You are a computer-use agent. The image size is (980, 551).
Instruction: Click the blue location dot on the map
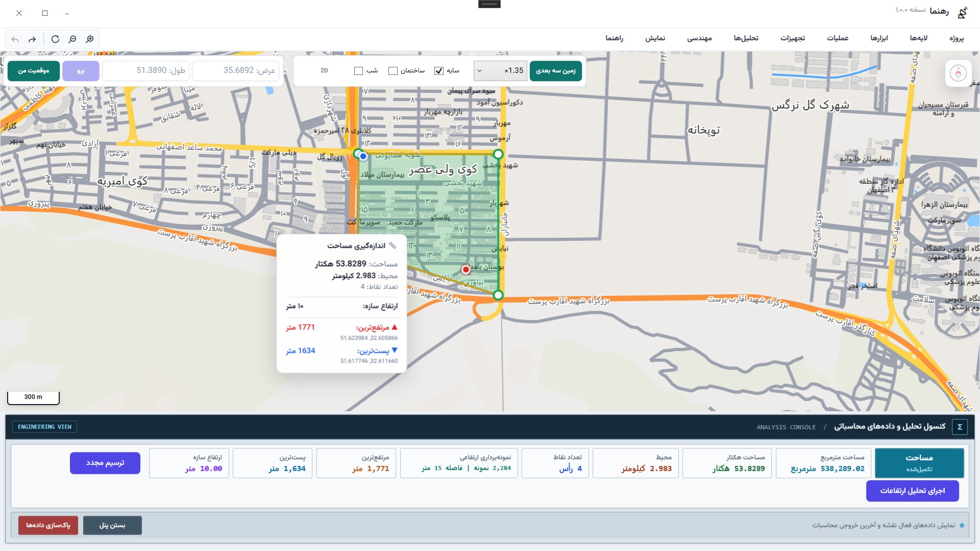363,157
